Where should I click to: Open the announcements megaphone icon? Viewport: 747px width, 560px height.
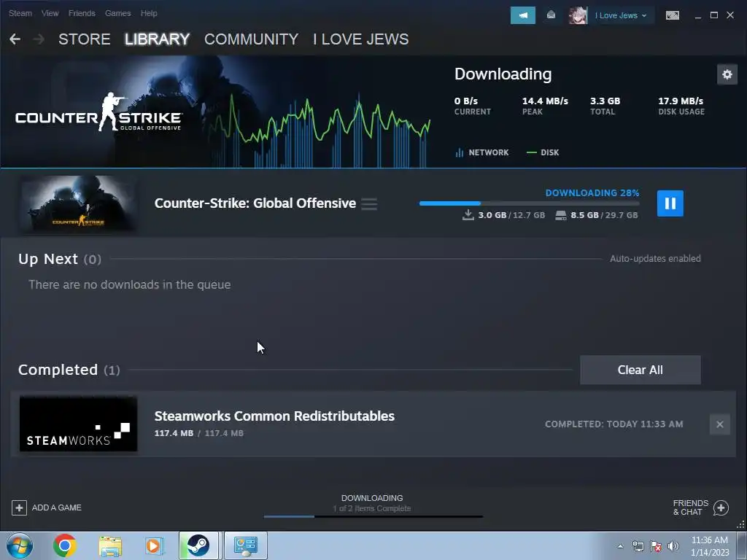coord(522,15)
